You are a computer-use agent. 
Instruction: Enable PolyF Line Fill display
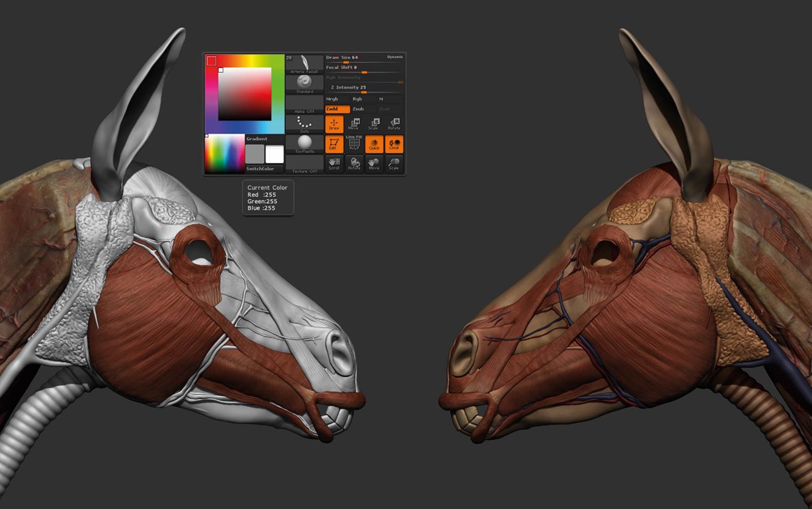pos(354,144)
